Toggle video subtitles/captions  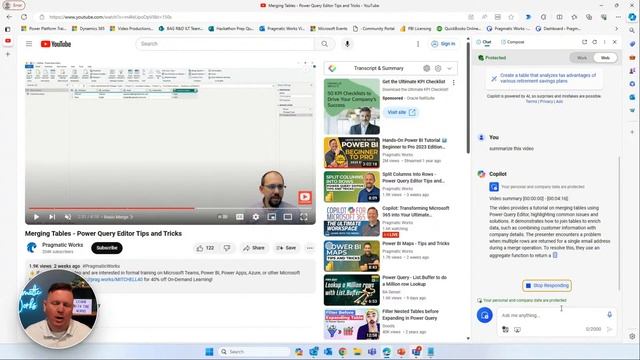coord(240,217)
